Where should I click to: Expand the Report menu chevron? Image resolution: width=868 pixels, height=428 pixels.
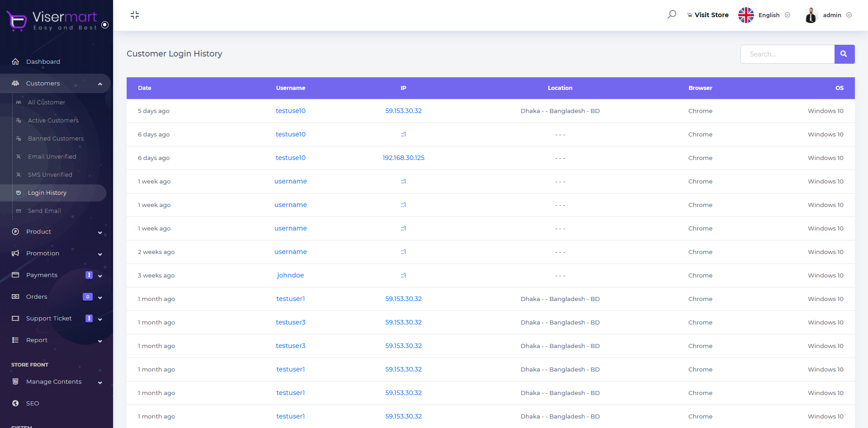click(100, 341)
